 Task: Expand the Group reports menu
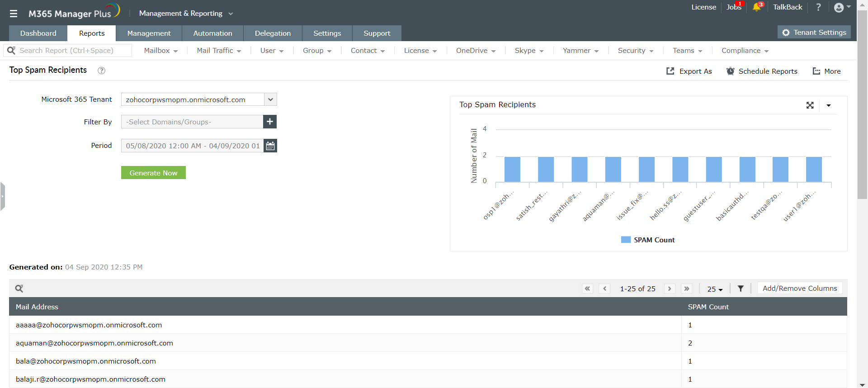(317, 51)
